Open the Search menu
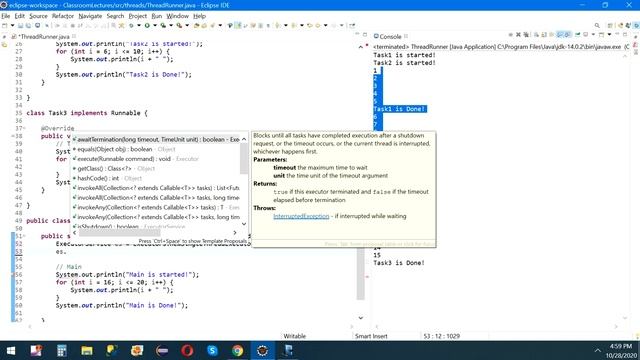The image size is (640, 360). [x=115, y=16]
